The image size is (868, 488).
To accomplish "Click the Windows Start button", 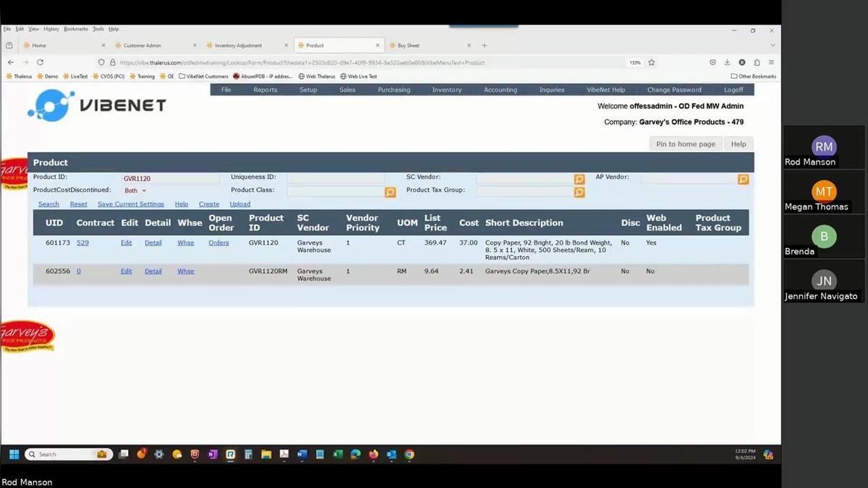I will (13, 455).
